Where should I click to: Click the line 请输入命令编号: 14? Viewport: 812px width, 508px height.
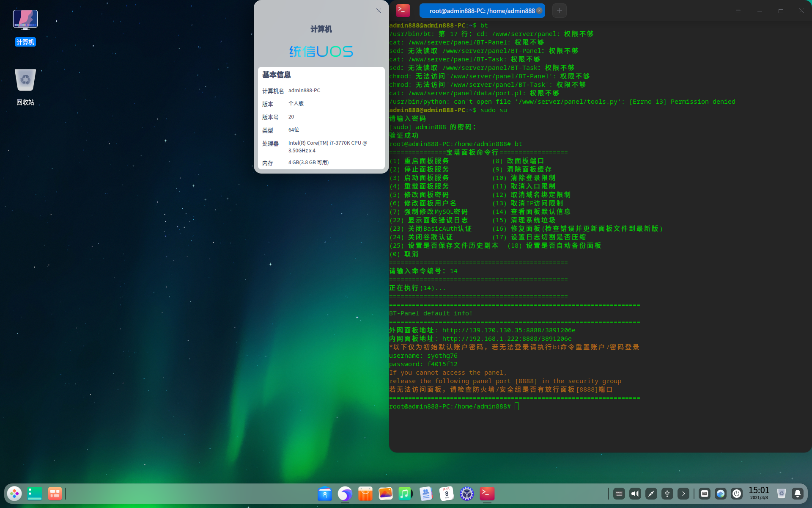point(423,271)
